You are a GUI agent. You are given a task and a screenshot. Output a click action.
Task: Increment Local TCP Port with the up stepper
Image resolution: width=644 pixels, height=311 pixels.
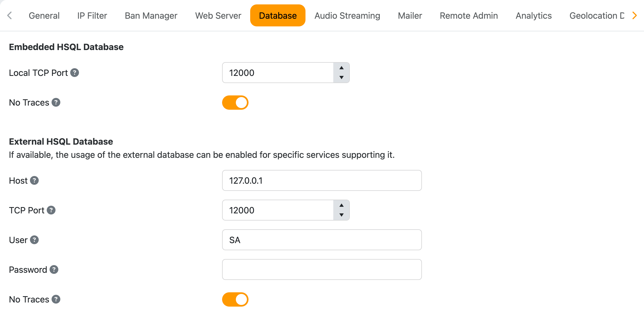coord(342,68)
